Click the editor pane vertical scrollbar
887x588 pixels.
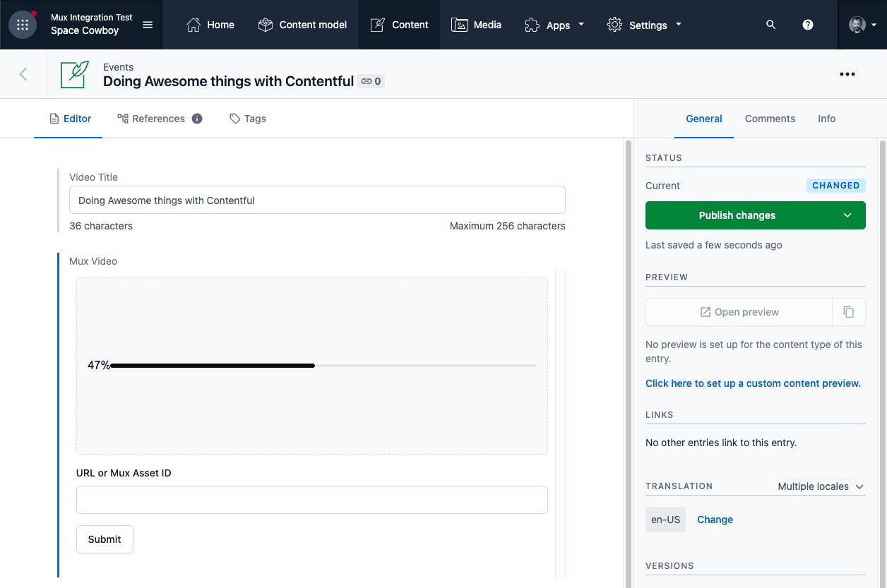(x=628, y=364)
